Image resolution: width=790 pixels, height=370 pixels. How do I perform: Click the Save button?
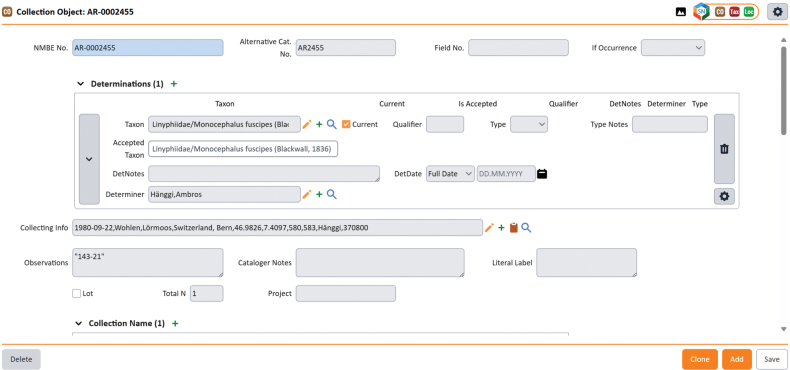point(772,359)
